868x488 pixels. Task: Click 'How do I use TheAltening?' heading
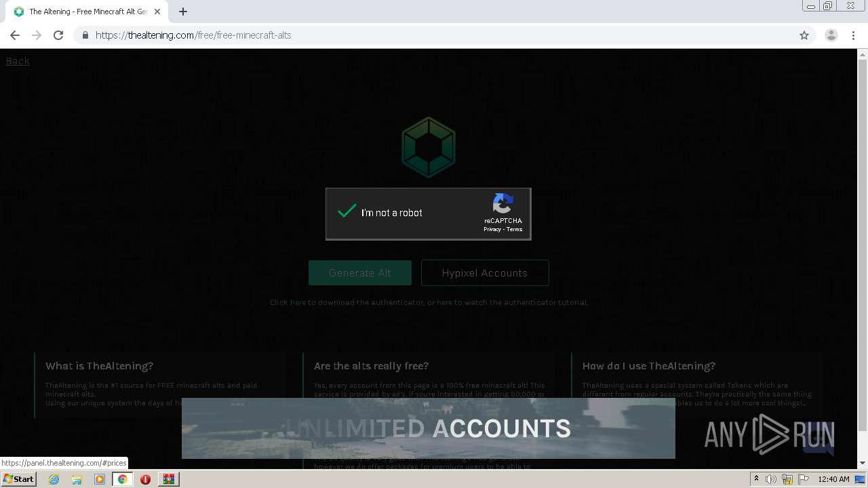pyautogui.click(x=649, y=366)
